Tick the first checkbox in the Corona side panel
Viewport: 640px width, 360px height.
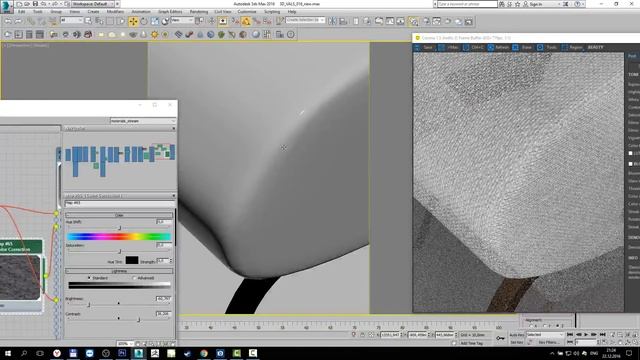tap(631, 153)
